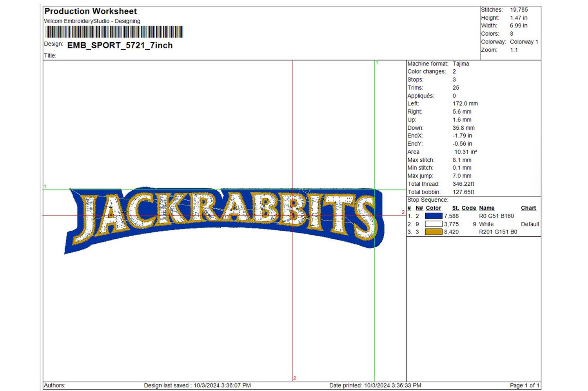Click the Color changes value 2
The image size is (588, 391).
tap(454, 72)
